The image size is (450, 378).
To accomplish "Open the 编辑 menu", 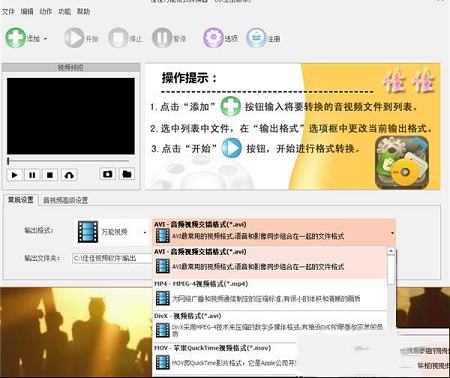I will pos(27,12).
